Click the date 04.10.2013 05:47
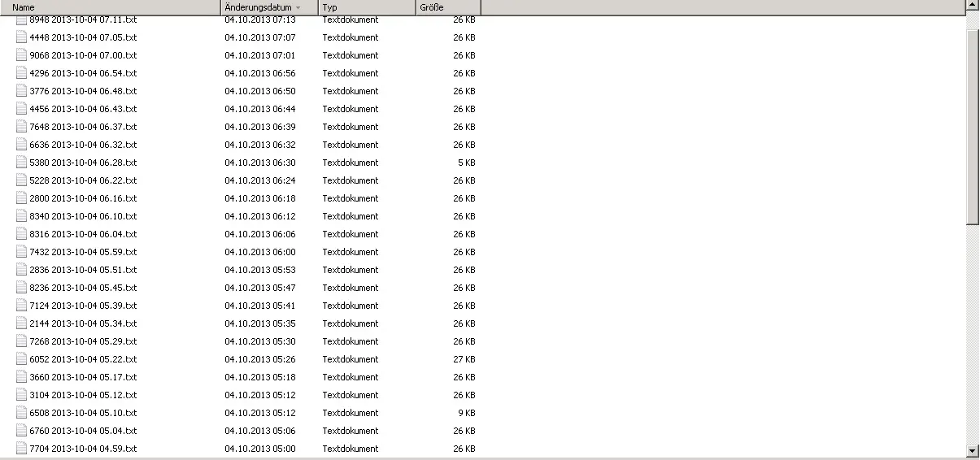Image resolution: width=980 pixels, height=460 pixels. pyautogui.click(x=260, y=288)
